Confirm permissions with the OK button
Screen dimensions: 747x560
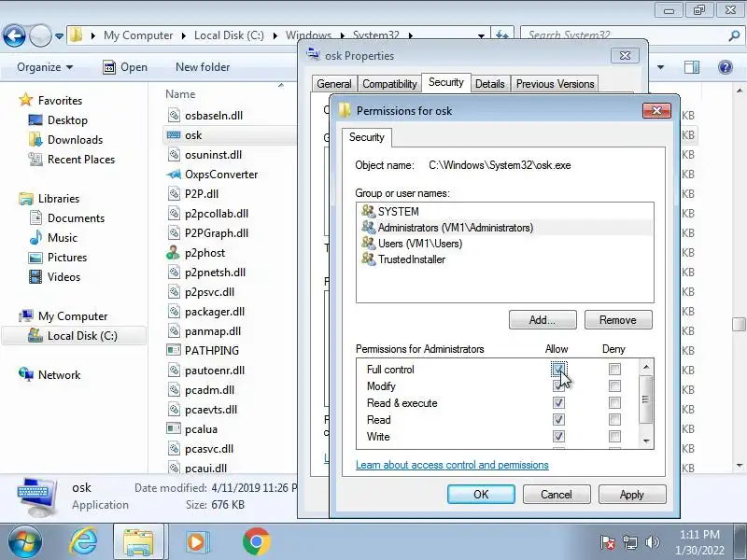(x=481, y=495)
